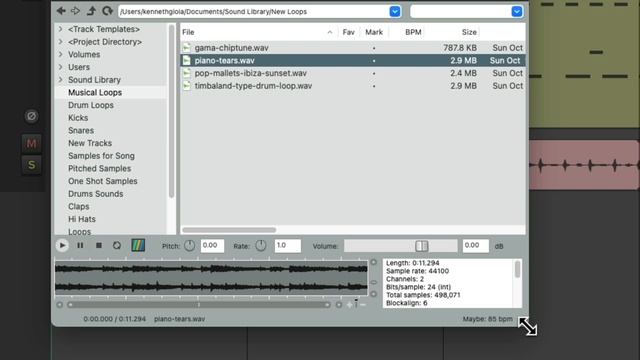Go back with the left arrow icon
The width and height of the screenshot is (640, 360).
[61, 11]
